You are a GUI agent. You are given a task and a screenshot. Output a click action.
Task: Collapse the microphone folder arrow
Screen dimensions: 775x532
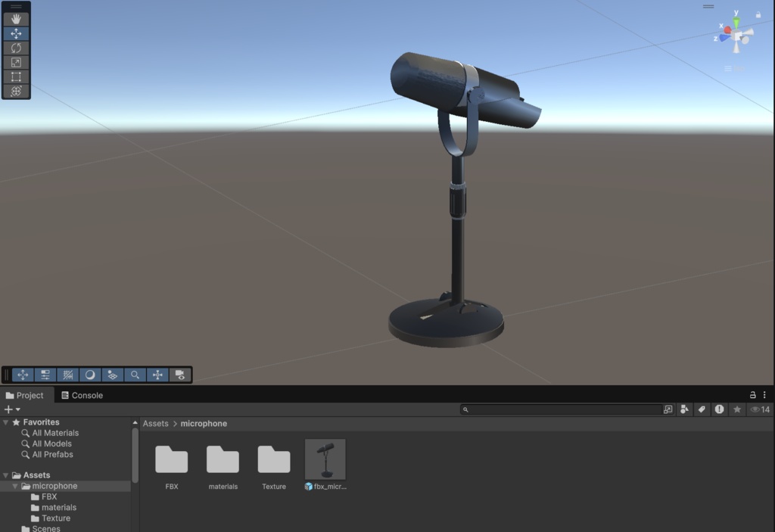(x=15, y=486)
